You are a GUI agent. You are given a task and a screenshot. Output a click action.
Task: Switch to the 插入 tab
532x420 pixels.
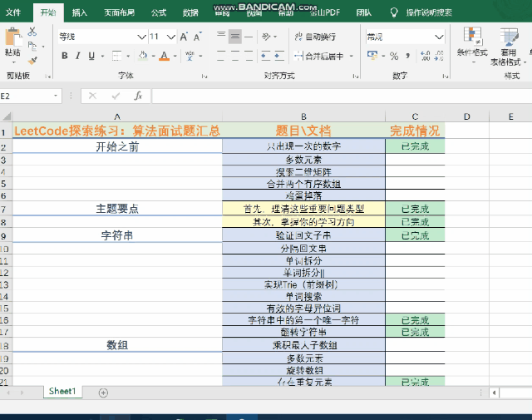pyautogui.click(x=80, y=12)
